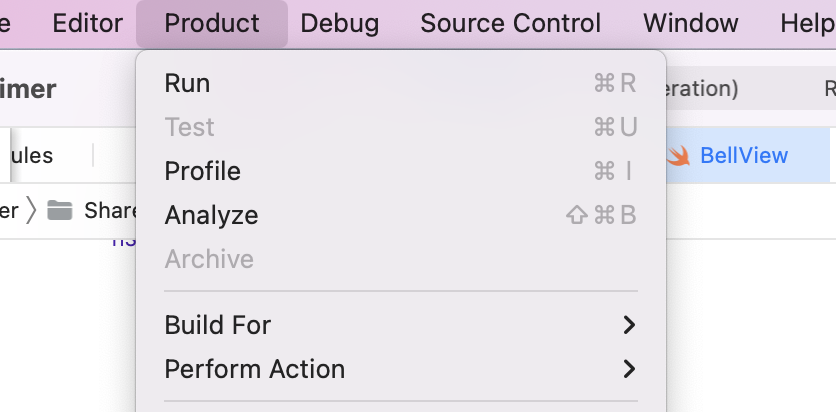The width and height of the screenshot is (836, 412).
Task: Expand the Perform Action submenu arrow
Action: [x=628, y=369]
